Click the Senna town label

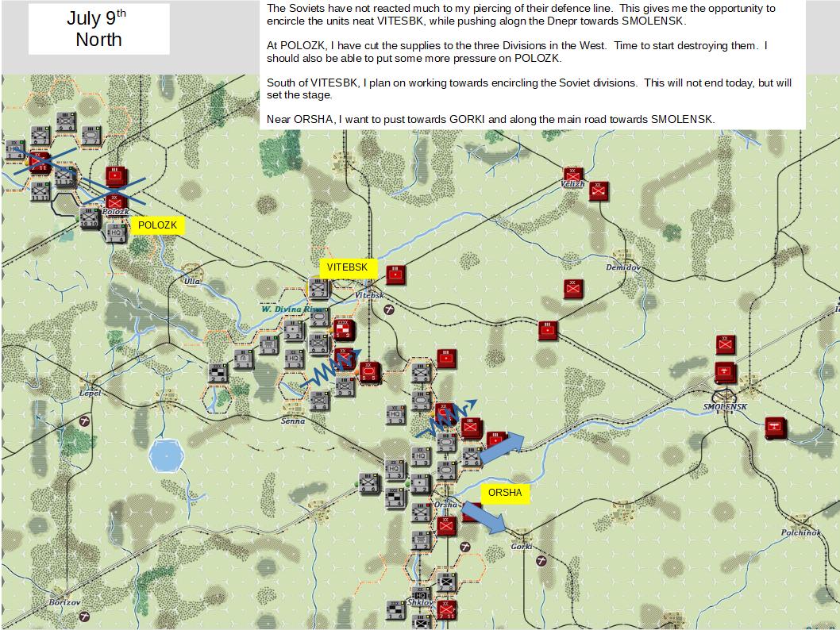tap(293, 421)
